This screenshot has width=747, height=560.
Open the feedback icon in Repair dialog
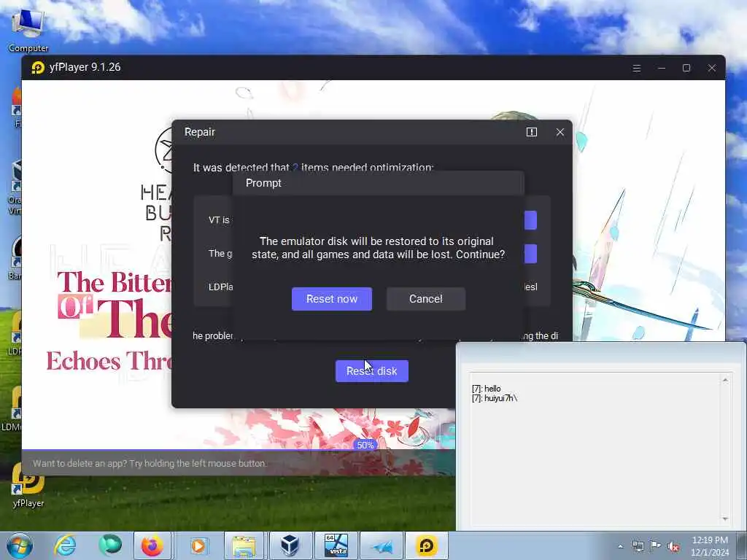[x=532, y=133]
